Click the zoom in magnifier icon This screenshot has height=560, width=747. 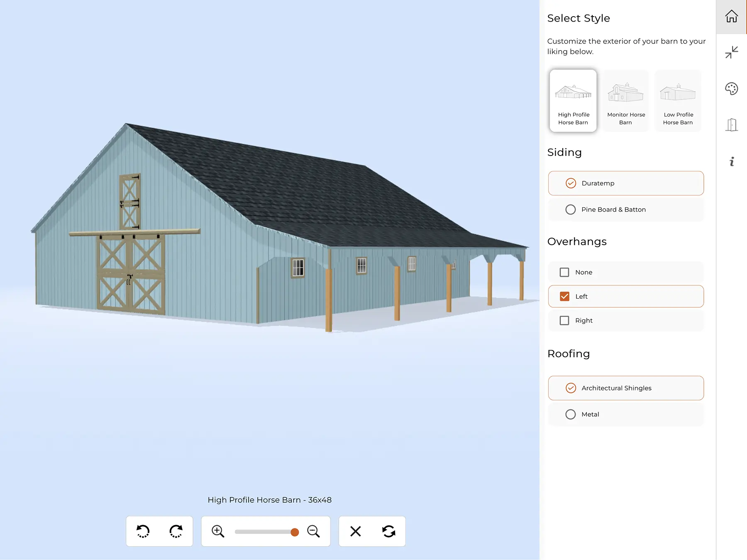(x=218, y=531)
